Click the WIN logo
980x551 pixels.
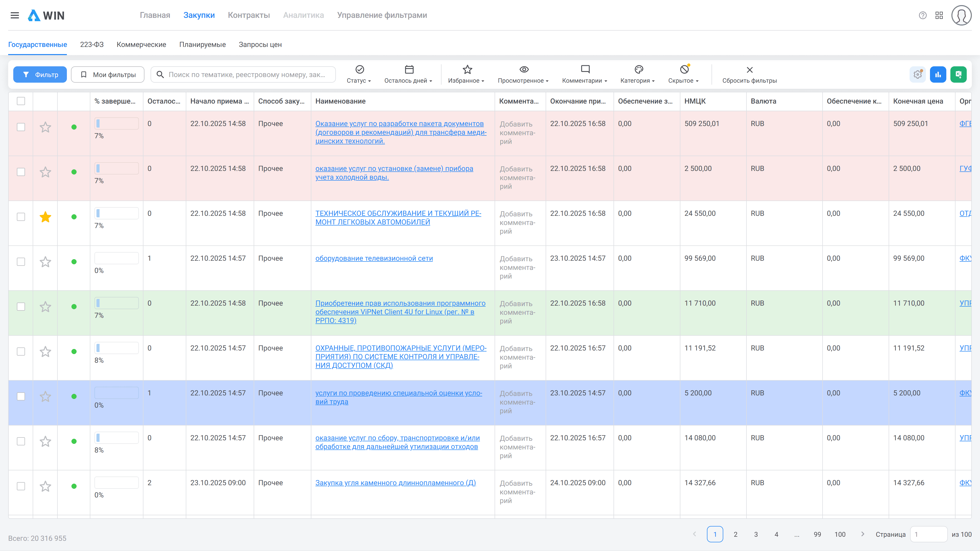46,15
